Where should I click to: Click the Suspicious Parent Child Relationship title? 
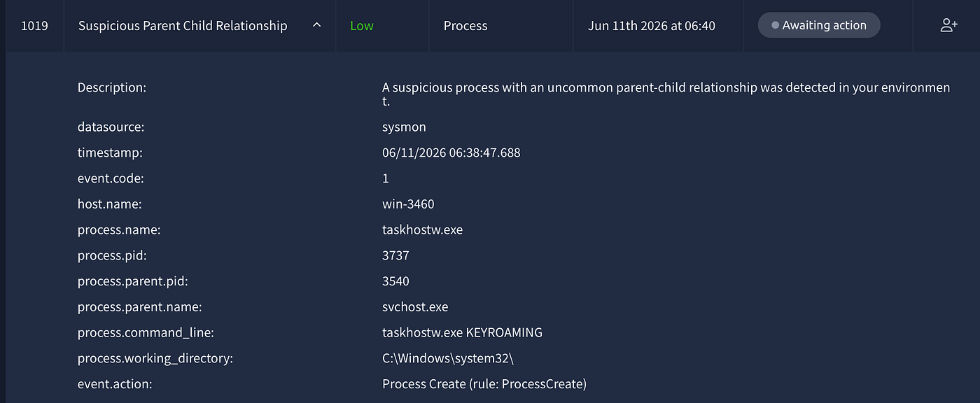pos(183,26)
